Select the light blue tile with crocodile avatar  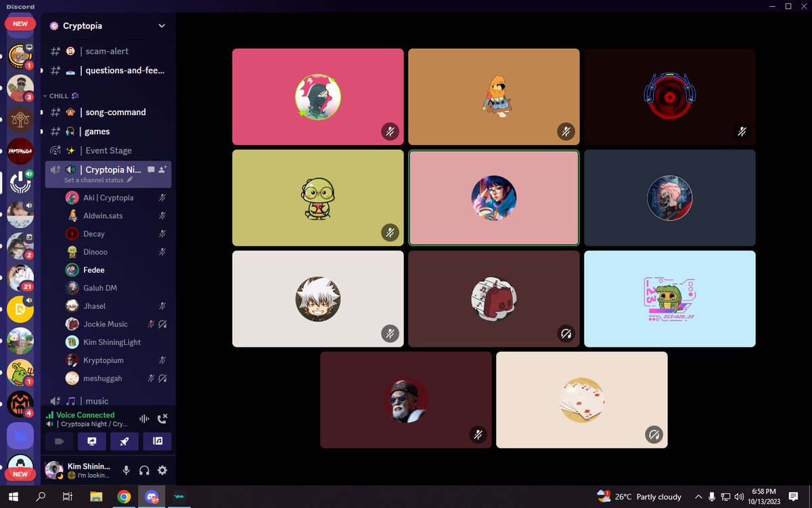coord(670,299)
